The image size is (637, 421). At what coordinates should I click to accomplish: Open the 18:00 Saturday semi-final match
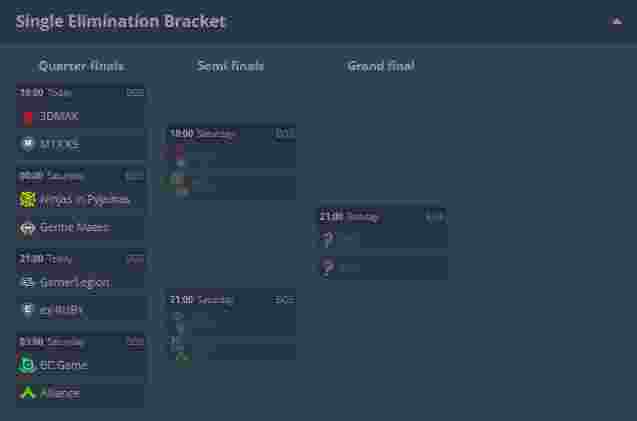coord(231,133)
